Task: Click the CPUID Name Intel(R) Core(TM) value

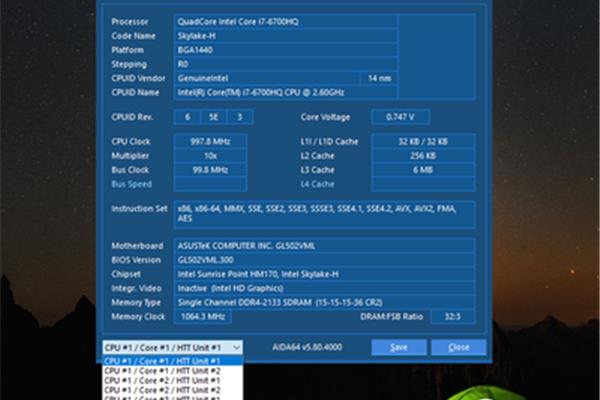Action: (x=285, y=92)
